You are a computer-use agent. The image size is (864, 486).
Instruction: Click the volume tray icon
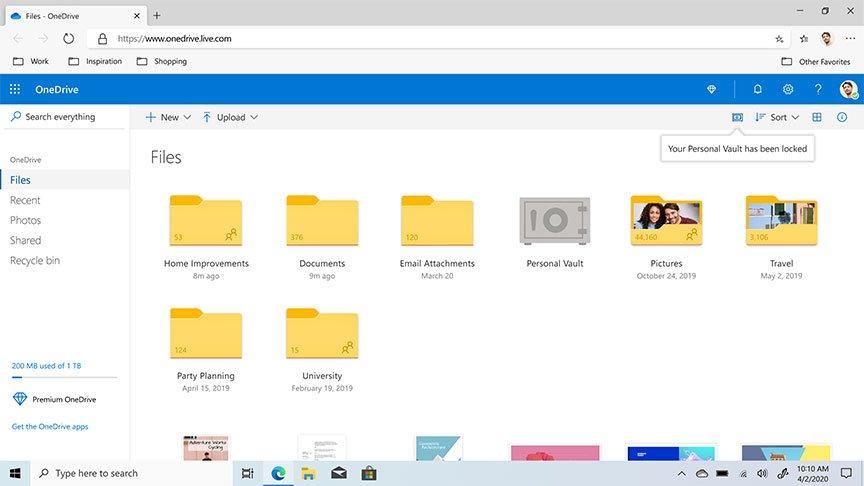tap(762, 473)
